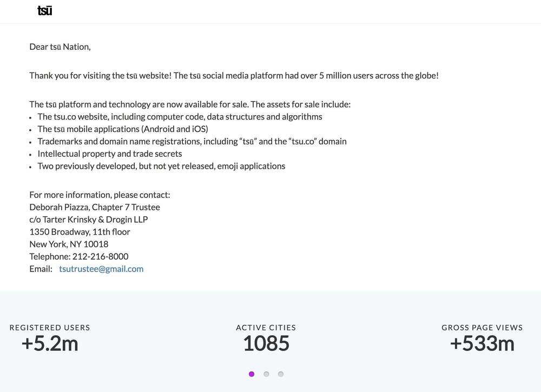Click the Intellectual property bullet item
541x392 pixels.
[110, 154]
